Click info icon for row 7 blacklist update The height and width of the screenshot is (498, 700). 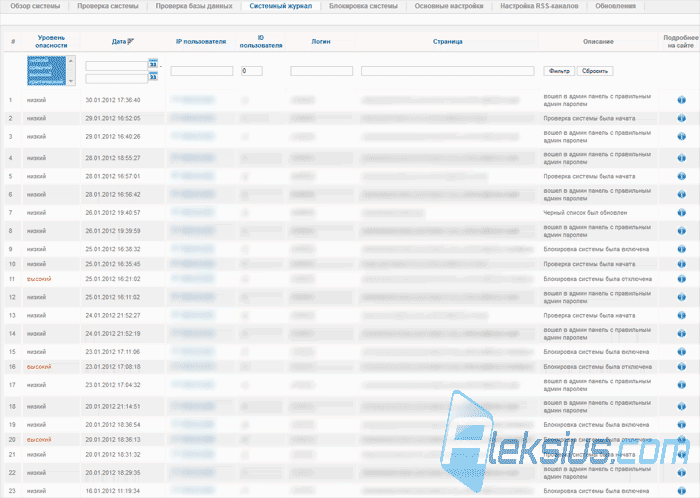click(681, 212)
